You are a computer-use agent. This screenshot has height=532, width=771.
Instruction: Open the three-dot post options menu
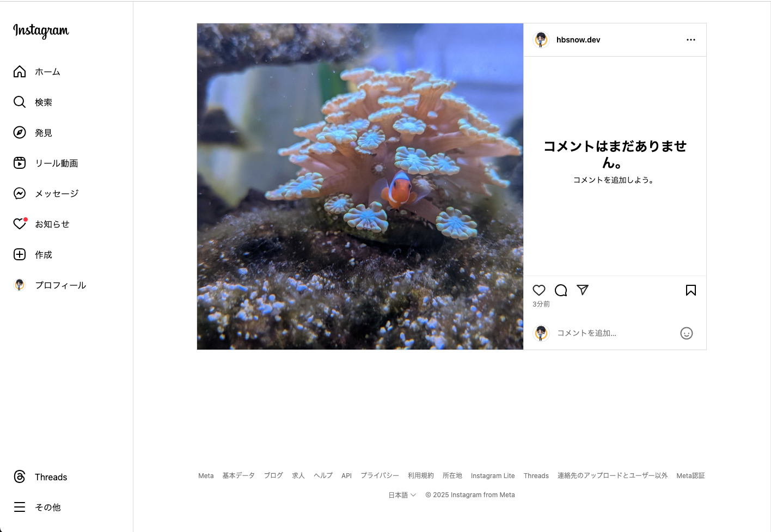pyautogui.click(x=691, y=40)
